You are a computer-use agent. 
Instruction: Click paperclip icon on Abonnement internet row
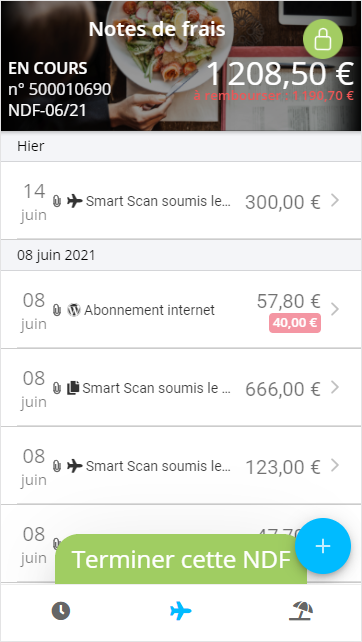(x=57, y=310)
